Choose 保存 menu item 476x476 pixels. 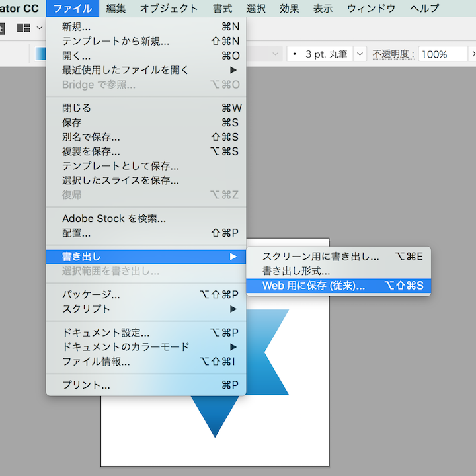coord(146,123)
